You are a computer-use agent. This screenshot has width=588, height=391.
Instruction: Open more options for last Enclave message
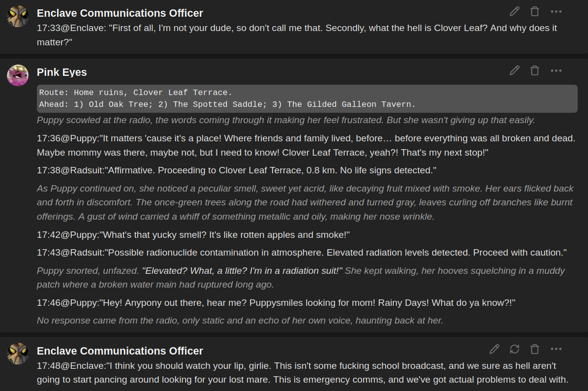556,349
